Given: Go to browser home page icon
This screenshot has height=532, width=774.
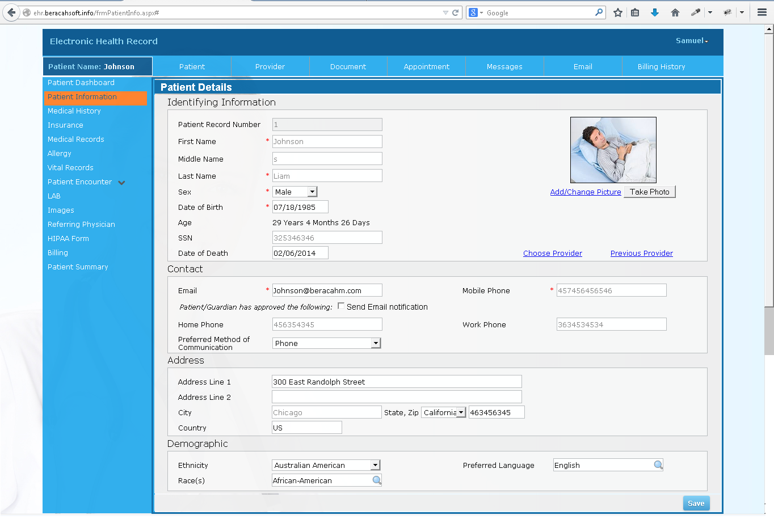Looking at the screenshot, I should [x=675, y=12].
